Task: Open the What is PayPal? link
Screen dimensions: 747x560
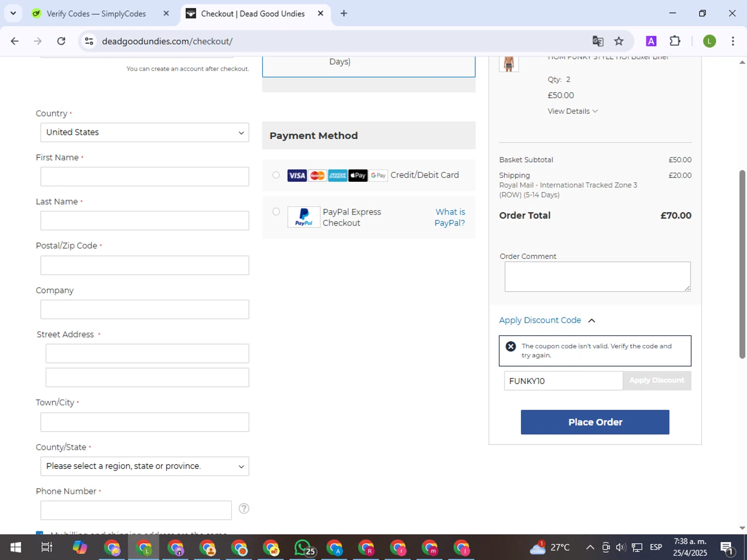Action: click(x=450, y=217)
